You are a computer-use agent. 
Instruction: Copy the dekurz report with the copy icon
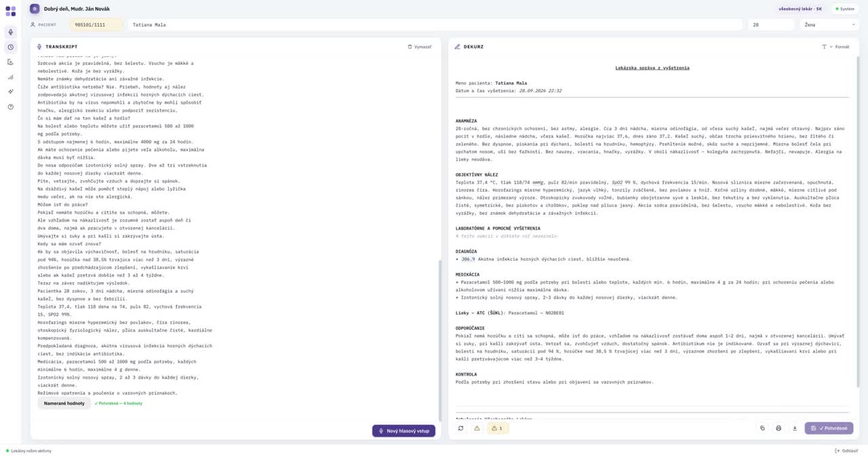pyautogui.click(x=763, y=429)
